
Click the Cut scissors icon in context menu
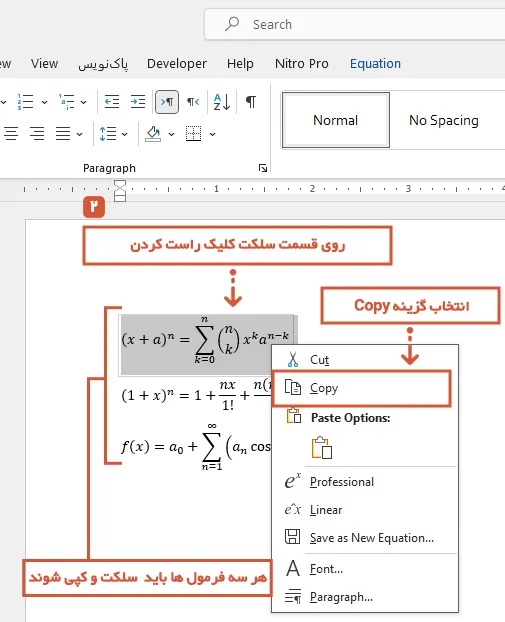pos(293,359)
